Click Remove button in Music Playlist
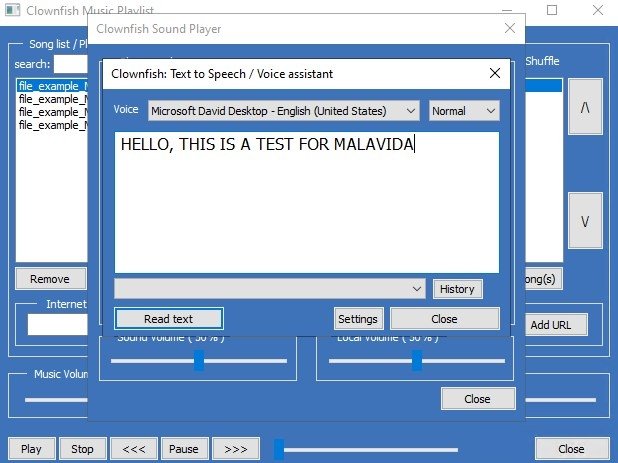Screen dimensions: 618x463 point(50,279)
